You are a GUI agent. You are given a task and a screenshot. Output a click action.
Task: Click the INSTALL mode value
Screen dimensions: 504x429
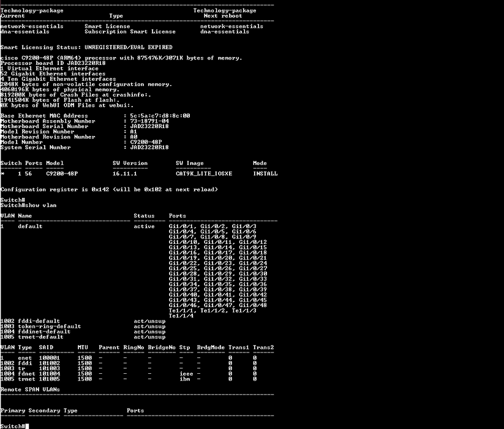(265, 173)
